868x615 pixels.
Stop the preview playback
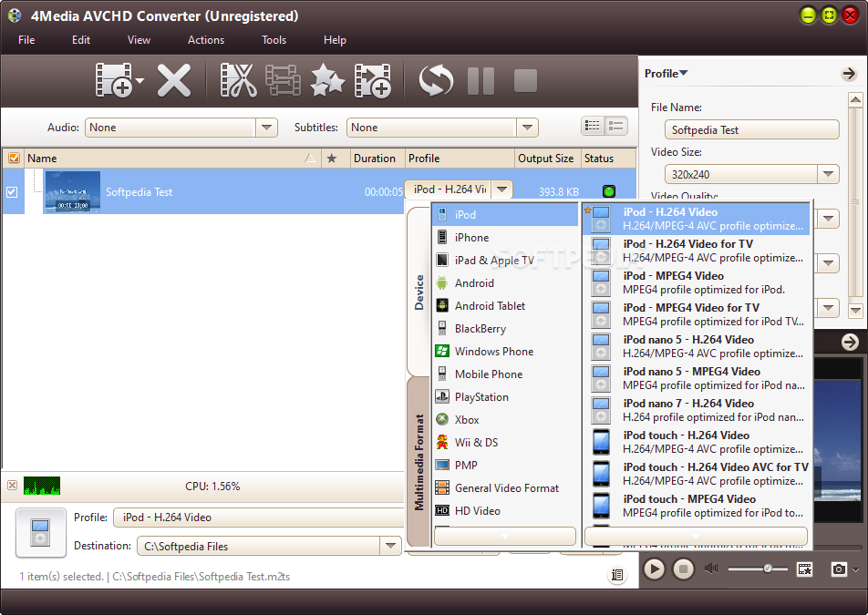pos(683,569)
